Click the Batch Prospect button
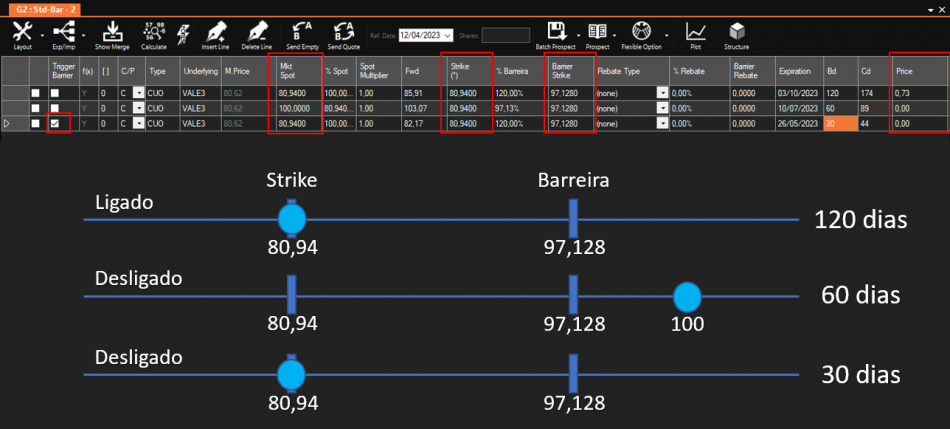 coord(557,34)
